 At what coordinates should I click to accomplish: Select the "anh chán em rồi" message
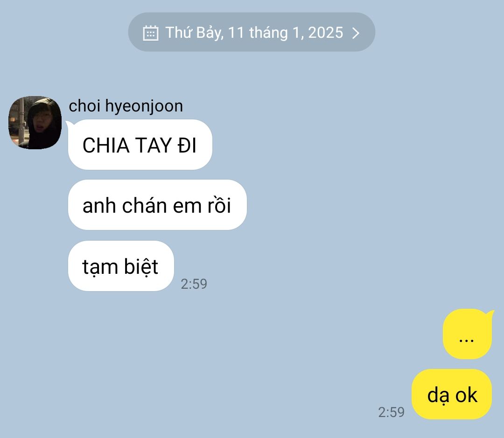click(x=157, y=205)
